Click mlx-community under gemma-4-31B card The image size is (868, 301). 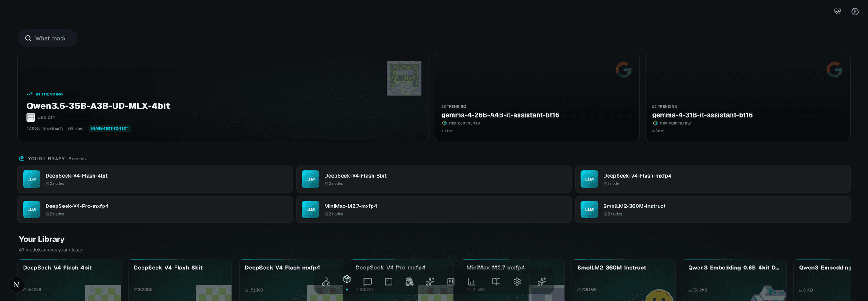click(675, 123)
